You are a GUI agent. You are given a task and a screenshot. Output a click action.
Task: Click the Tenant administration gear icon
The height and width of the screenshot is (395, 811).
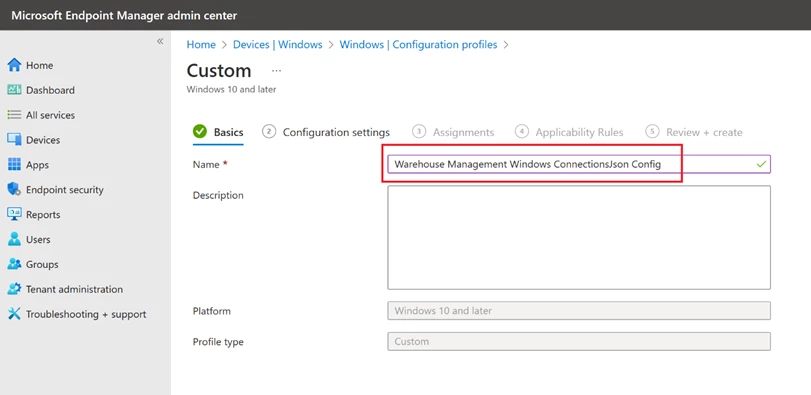coord(14,288)
